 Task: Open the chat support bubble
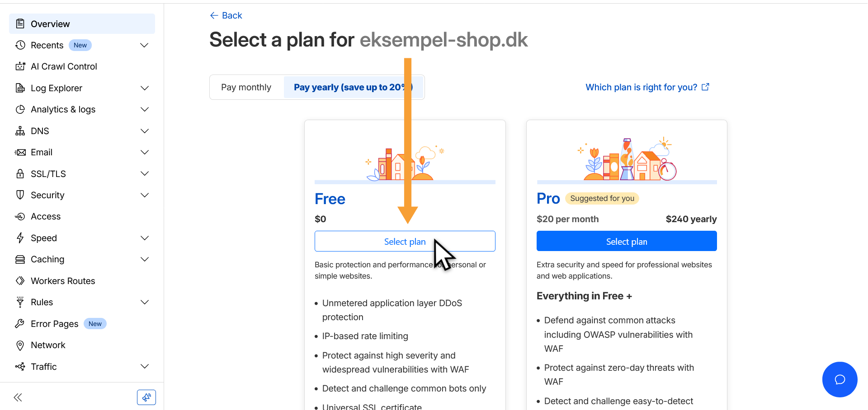840,379
